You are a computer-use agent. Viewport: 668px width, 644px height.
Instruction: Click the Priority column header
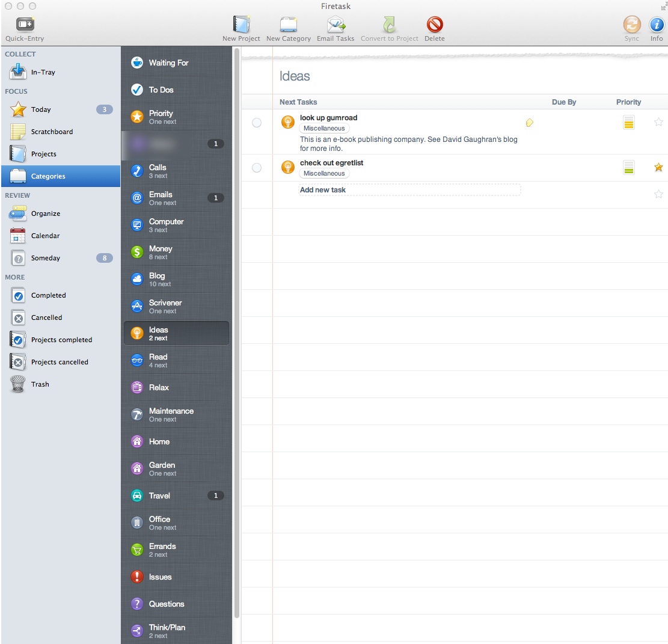point(628,102)
